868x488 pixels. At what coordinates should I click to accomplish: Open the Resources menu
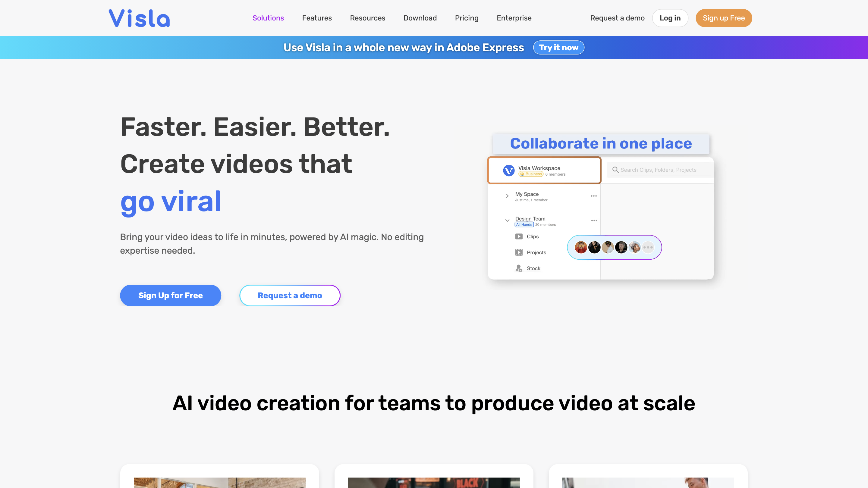pos(367,18)
